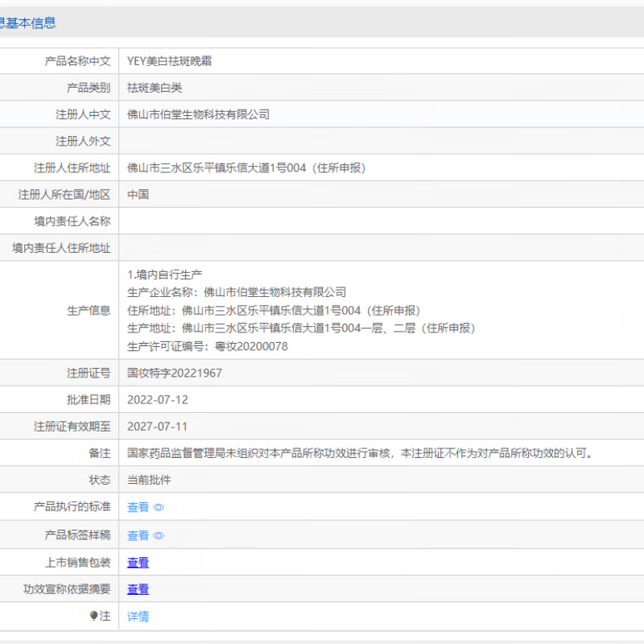Click the 祛斑美白类 category cell

[x=154, y=86]
